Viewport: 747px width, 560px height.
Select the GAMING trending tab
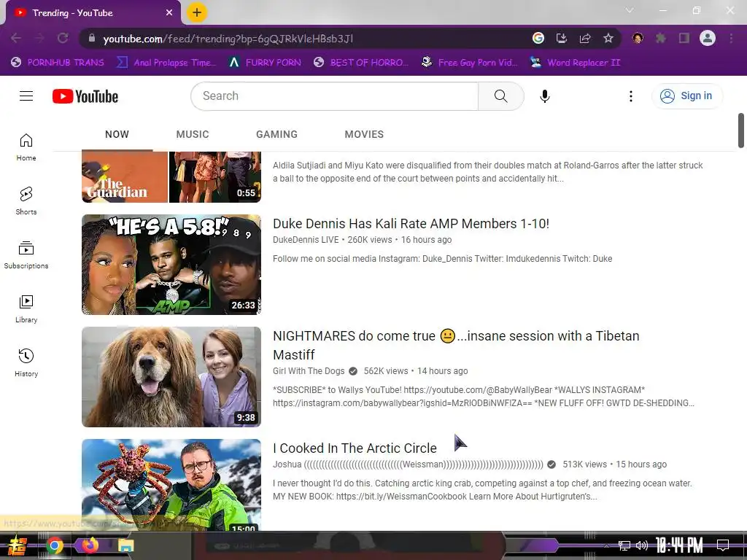click(276, 134)
